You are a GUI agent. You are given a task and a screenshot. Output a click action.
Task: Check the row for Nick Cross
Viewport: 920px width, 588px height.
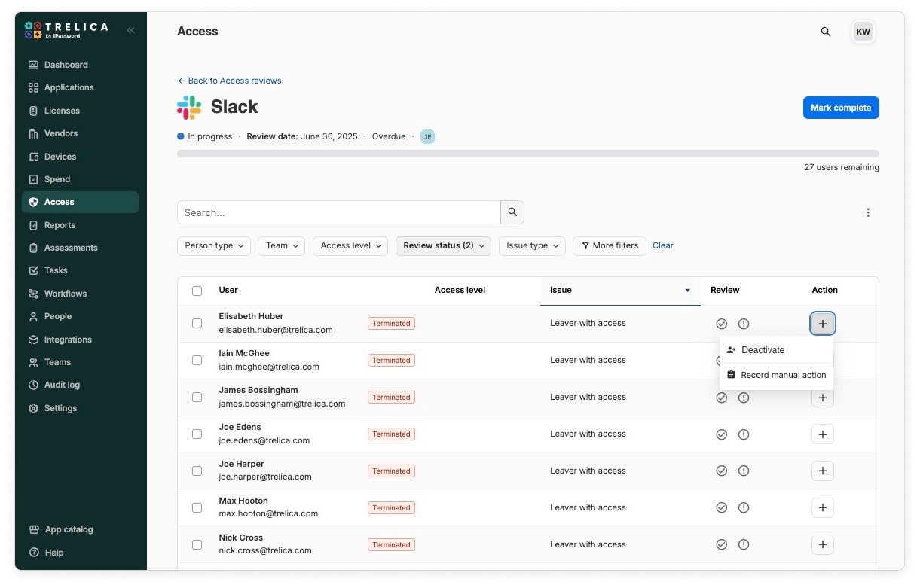pos(197,544)
